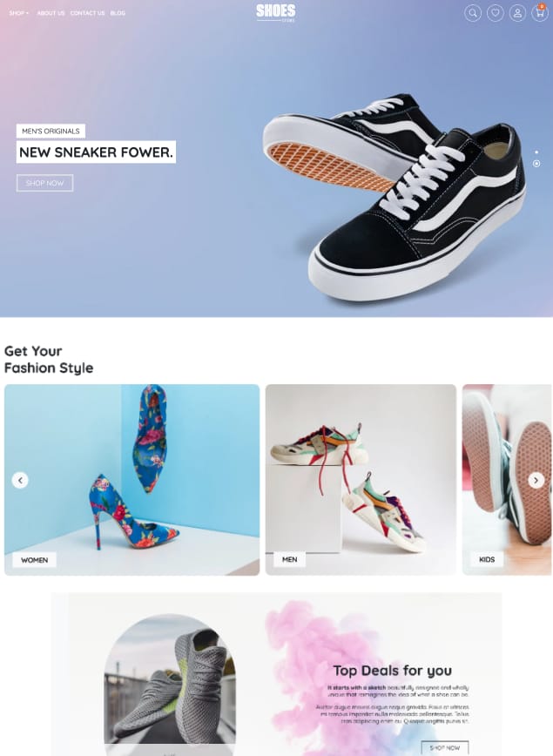The image size is (553, 756).
Task: Select the second hero slider dot
Action: point(536,164)
